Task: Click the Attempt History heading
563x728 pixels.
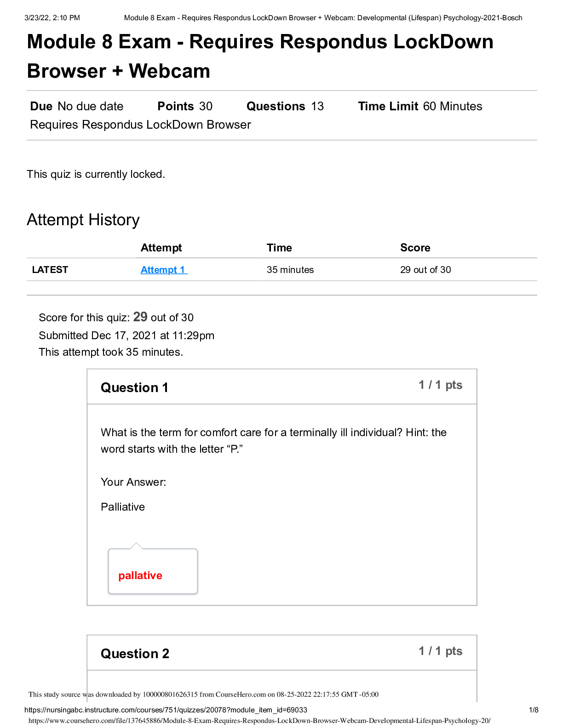Action: (x=83, y=220)
